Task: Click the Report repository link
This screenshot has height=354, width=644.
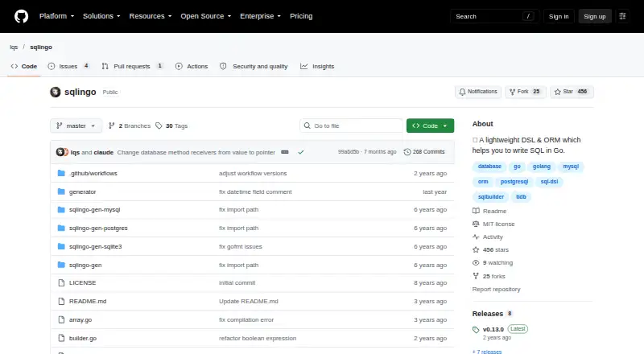Action: pyautogui.click(x=496, y=289)
